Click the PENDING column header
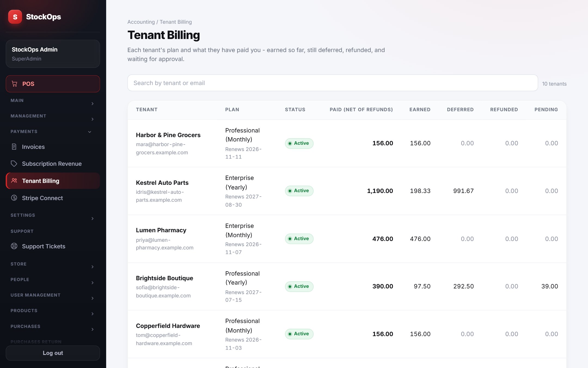This screenshot has height=368, width=588. (546, 110)
